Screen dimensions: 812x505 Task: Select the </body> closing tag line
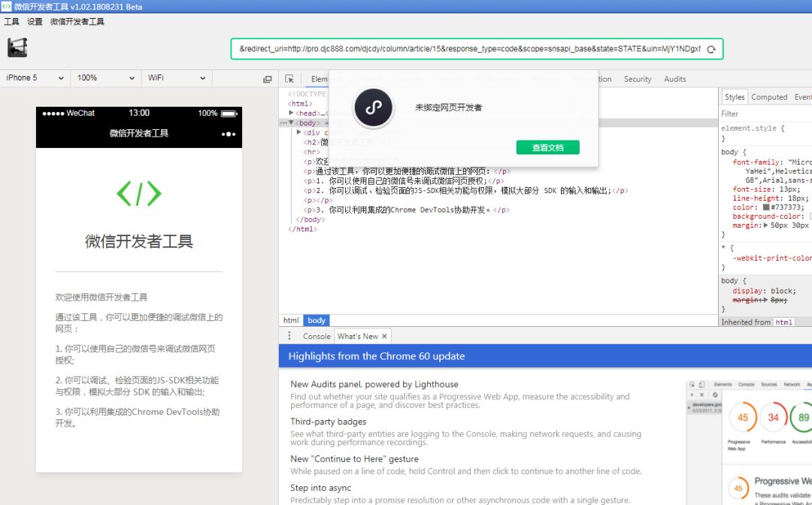tap(311, 219)
